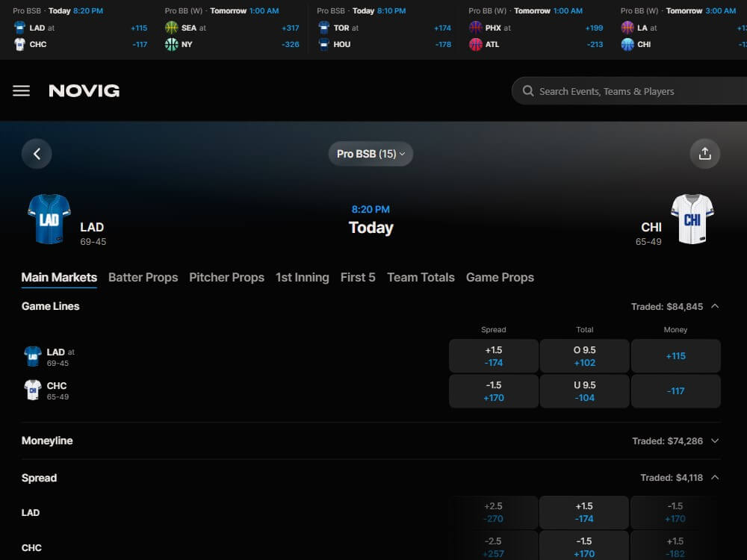Viewport: 747px width, 560px height.
Task: Expand the Moneyline section
Action: click(x=715, y=441)
